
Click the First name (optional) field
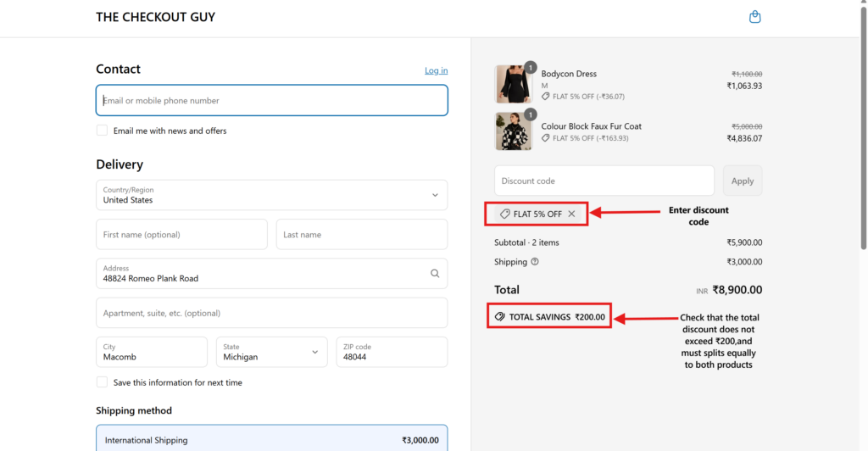pyautogui.click(x=181, y=234)
